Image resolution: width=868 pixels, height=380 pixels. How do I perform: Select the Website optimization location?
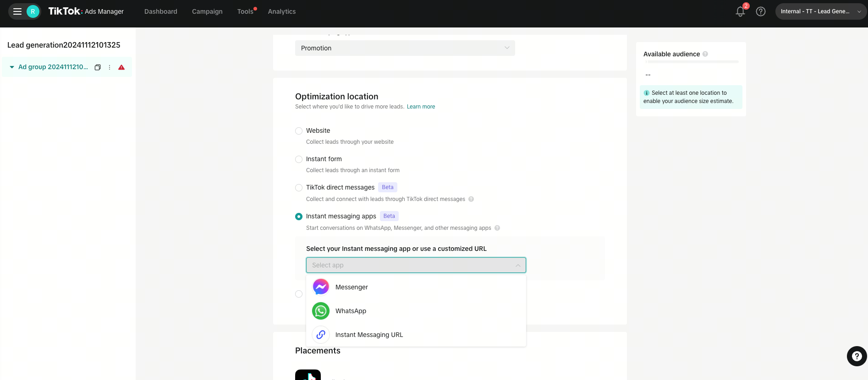(299, 131)
